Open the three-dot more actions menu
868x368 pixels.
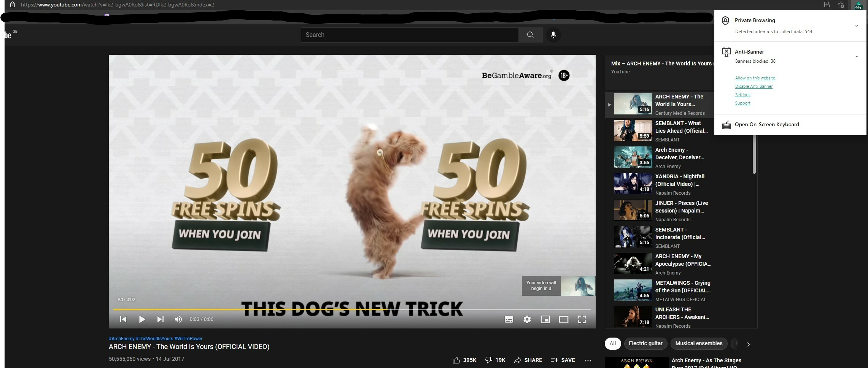click(588, 360)
